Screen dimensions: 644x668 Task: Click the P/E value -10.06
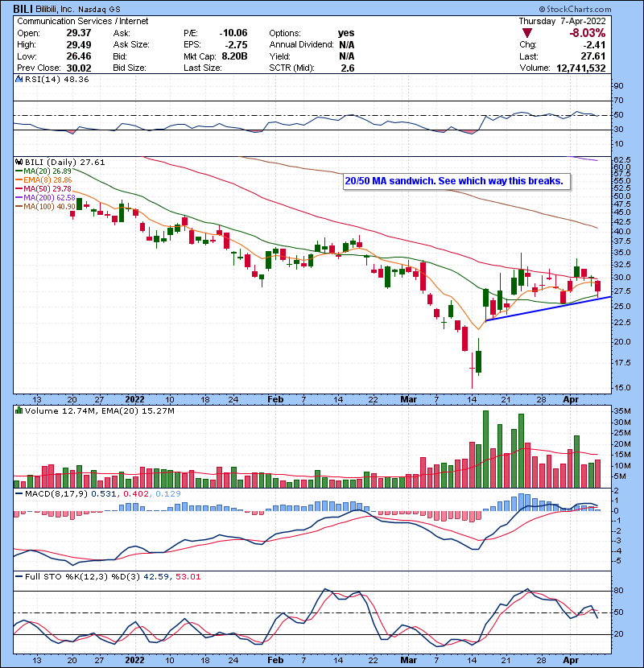coord(233,33)
